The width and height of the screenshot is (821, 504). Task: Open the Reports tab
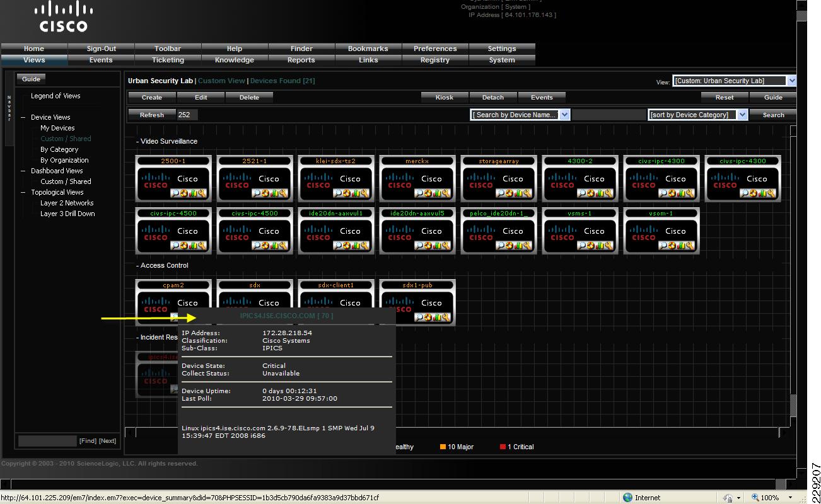(x=301, y=60)
